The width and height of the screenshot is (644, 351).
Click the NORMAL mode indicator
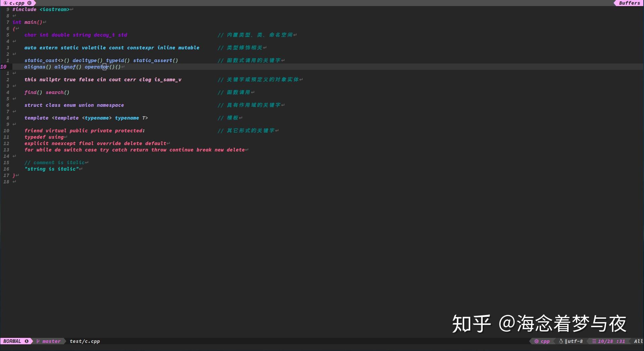(x=12, y=341)
